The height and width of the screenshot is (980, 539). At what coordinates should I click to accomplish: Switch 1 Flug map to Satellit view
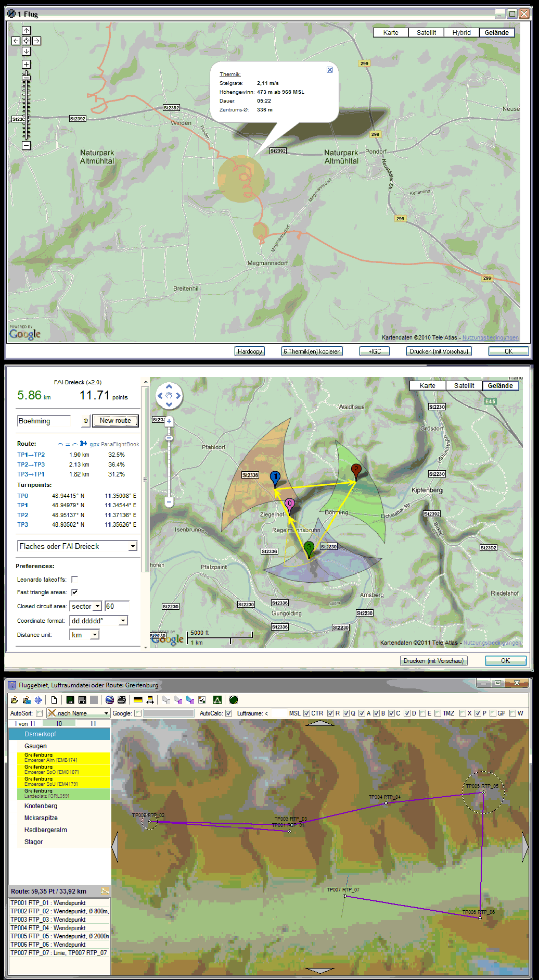[426, 32]
